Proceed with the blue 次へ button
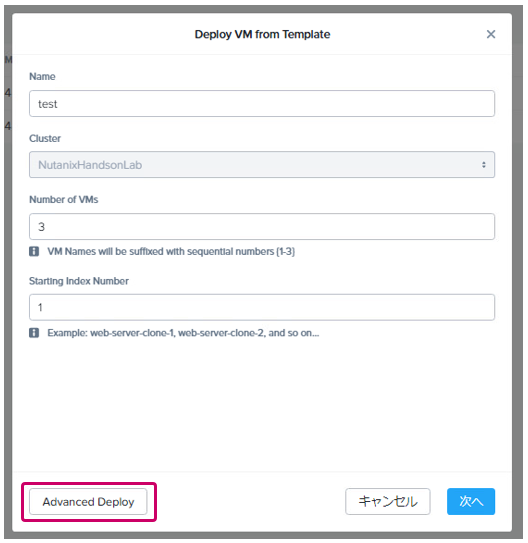Screen dimensions: 528x543 point(471,501)
